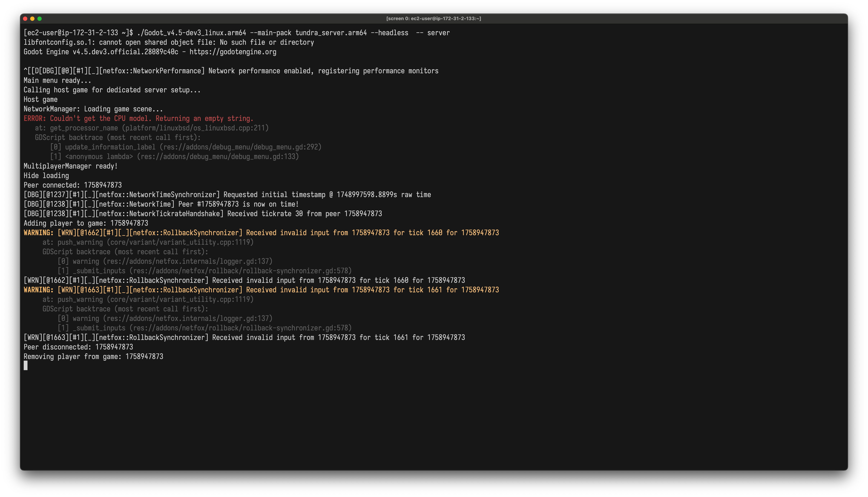Click the 'NetworkManager: Loading game scene...' line
Viewport: 868px width, 497px height.
[x=93, y=109]
